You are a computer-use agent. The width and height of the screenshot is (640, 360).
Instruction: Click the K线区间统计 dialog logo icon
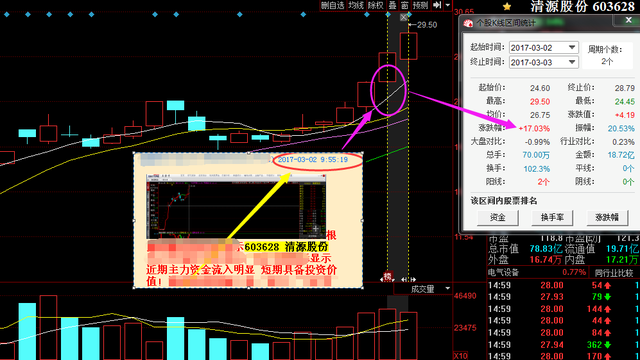pos(468,23)
